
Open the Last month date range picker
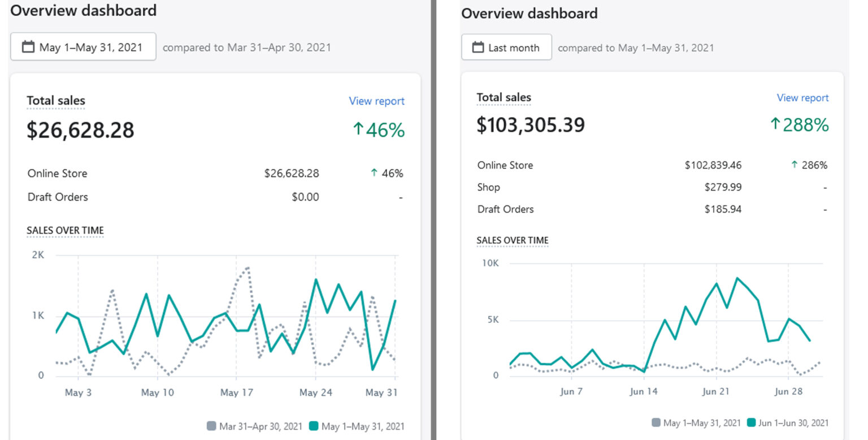click(506, 48)
